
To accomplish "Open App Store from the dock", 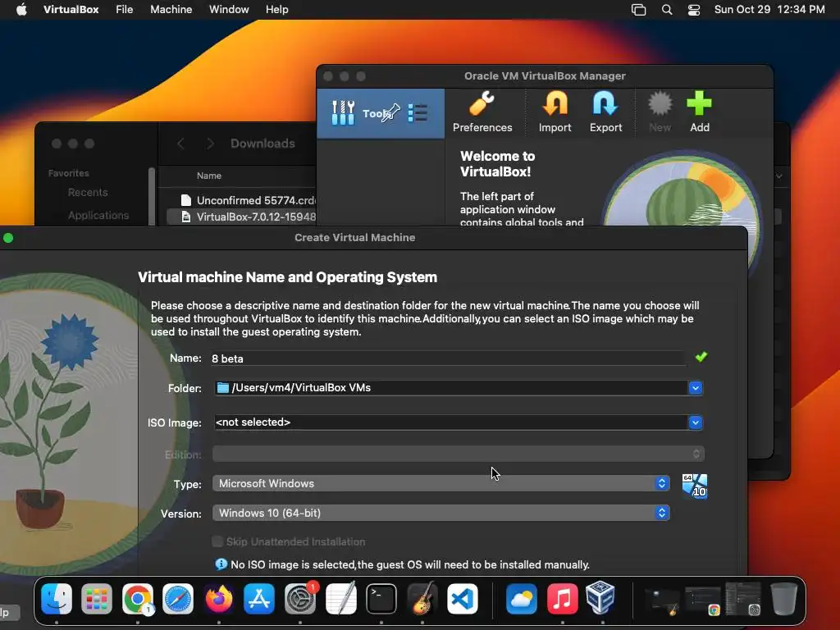I will click(x=259, y=598).
